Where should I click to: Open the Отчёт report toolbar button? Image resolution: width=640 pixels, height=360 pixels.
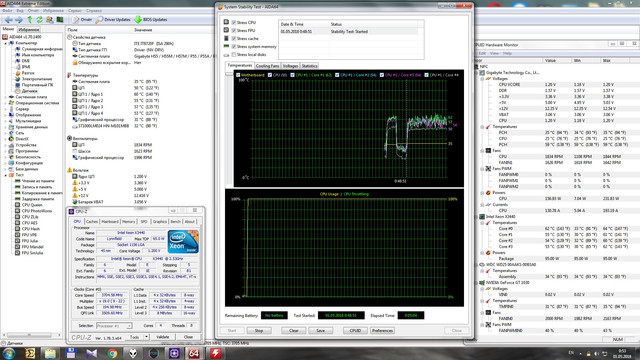pyautogui.click(x=82, y=20)
